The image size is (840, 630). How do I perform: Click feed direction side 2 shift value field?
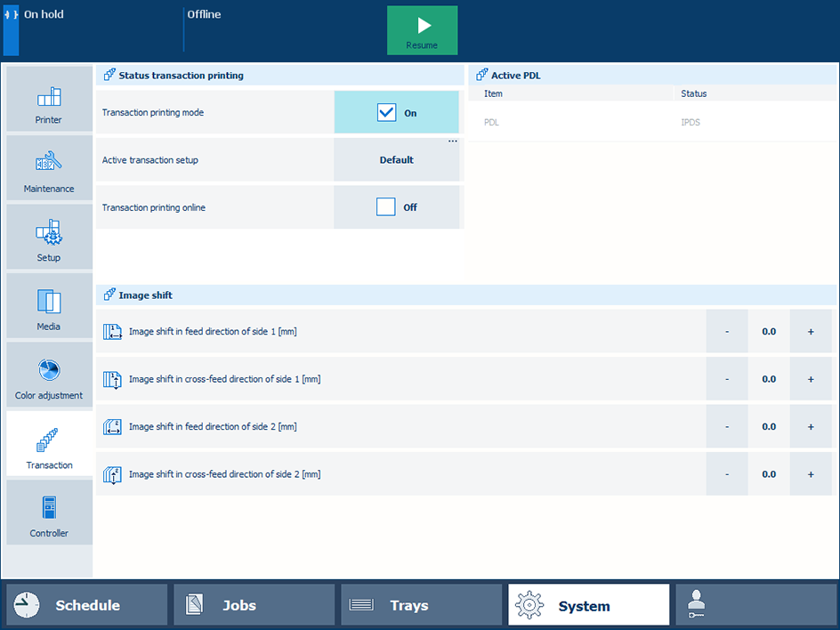769,427
